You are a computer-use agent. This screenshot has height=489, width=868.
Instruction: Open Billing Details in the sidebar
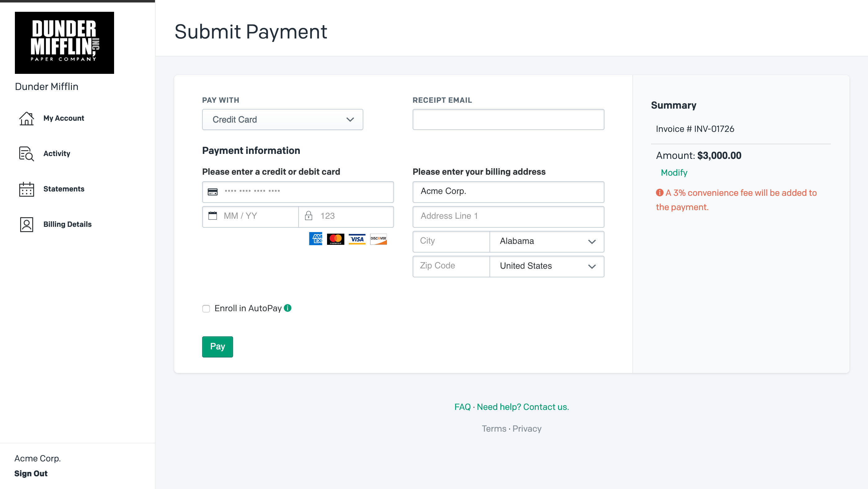[67, 224]
